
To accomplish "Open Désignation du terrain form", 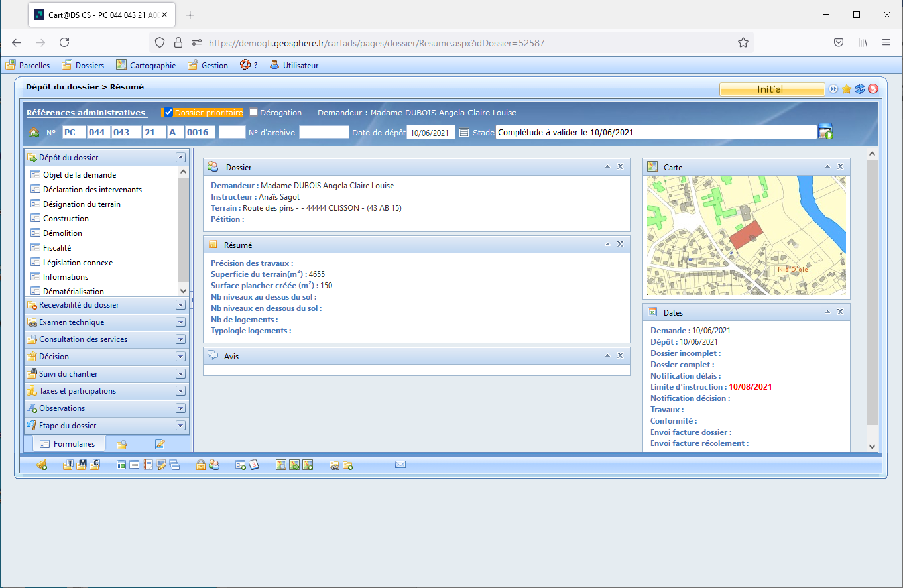I will coord(82,204).
